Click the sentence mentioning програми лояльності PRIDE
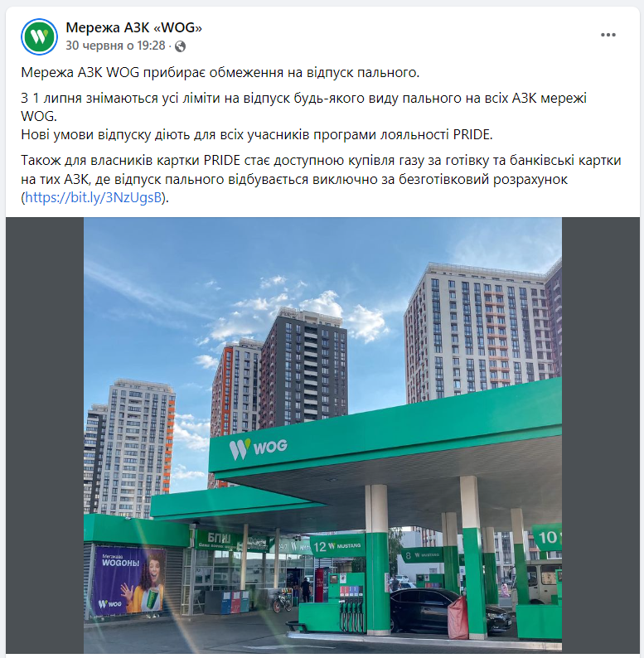Image resolution: width=644 pixels, height=658 pixels. [x=257, y=135]
